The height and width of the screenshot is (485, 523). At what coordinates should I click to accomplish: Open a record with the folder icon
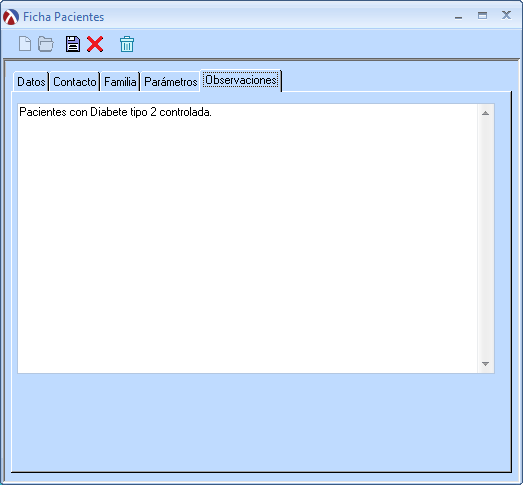46,44
